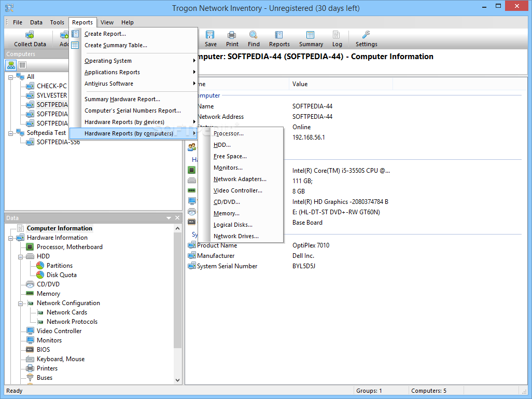Click the Summary table toolbar icon
The height and width of the screenshot is (399, 532).
pos(311,35)
